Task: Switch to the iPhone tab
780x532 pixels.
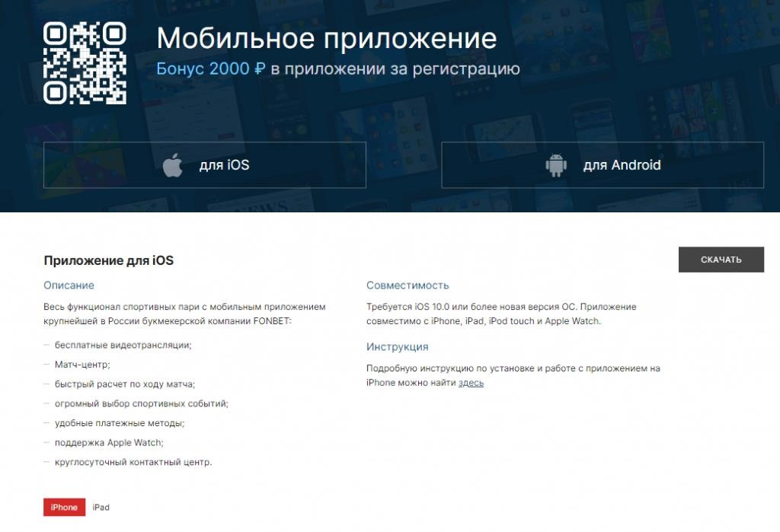Action: tap(64, 507)
